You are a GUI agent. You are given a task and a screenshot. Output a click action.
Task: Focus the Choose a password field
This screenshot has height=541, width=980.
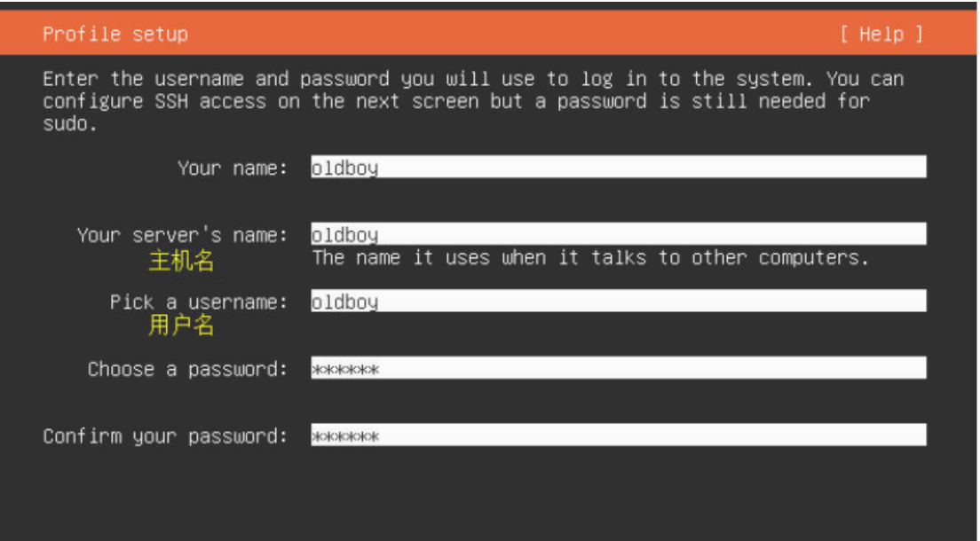(x=618, y=368)
